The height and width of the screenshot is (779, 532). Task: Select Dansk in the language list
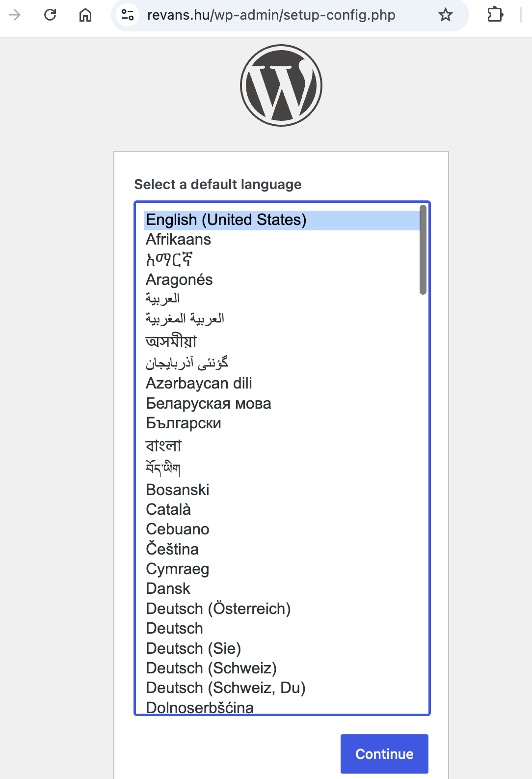[282, 588]
